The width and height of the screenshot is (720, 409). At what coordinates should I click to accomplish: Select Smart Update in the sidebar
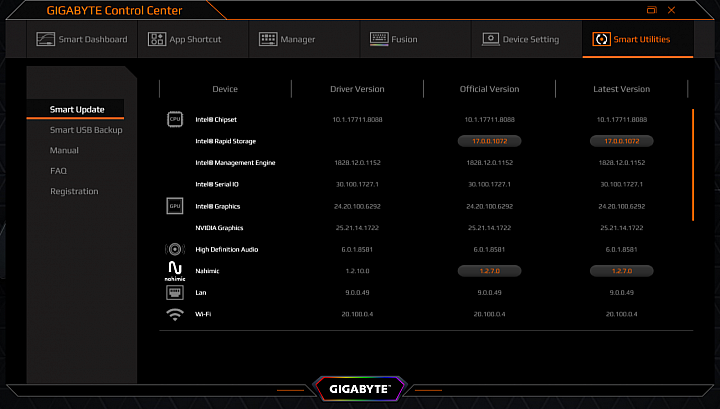(x=75, y=109)
